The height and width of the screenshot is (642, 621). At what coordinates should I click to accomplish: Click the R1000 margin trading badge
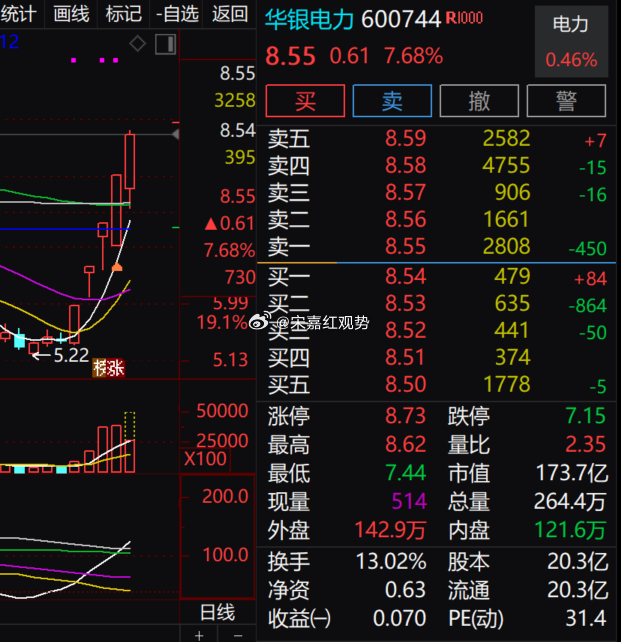(x=464, y=18)
